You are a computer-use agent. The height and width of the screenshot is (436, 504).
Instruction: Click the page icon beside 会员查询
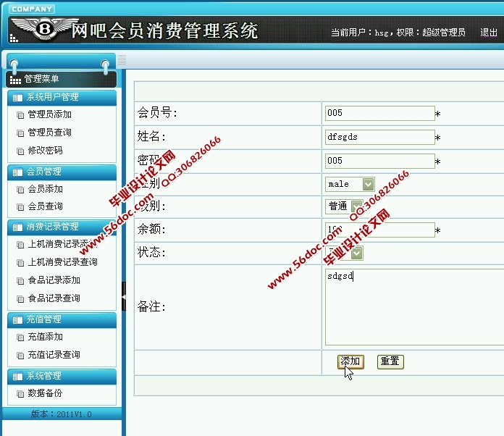pos(20,206)
